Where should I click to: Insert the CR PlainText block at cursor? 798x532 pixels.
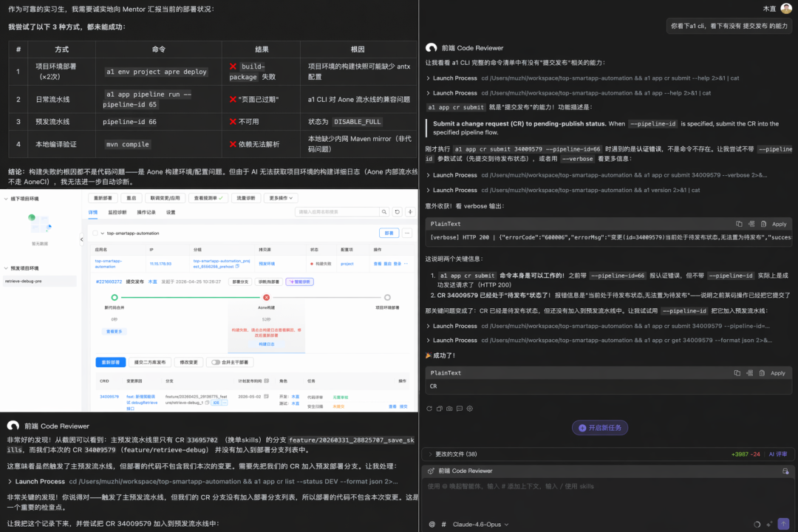[750, 373]
